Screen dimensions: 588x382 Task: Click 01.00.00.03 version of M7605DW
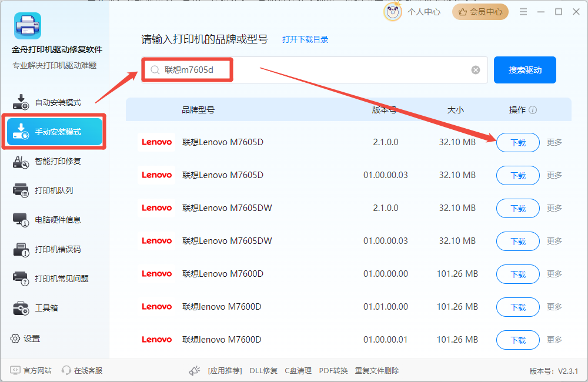(386, 241)
